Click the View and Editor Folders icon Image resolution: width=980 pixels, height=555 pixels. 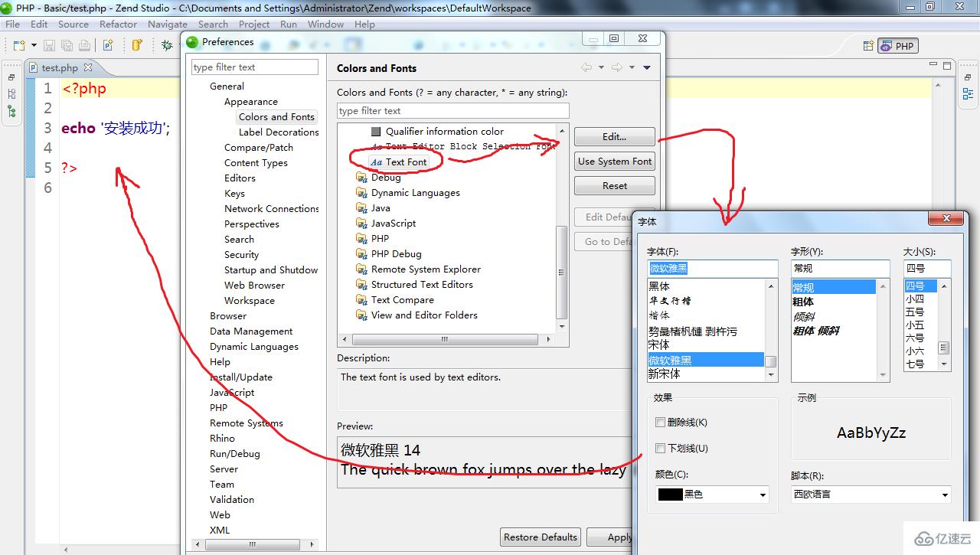(x=361, y=315)
